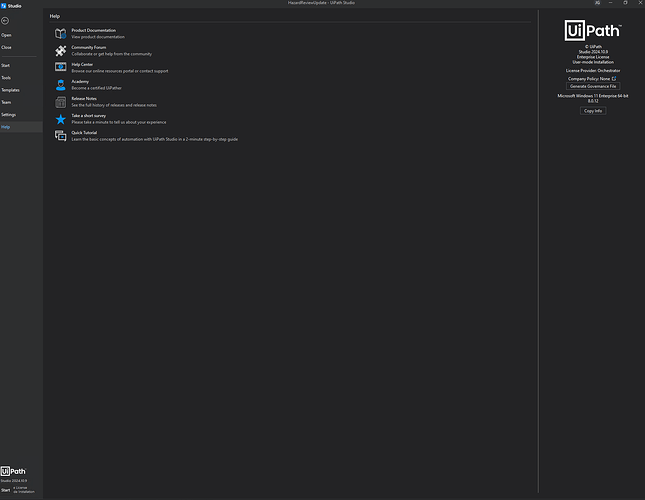Image resolution: width=645 pixels, height=500 pixels.
Task: Click the Academy person icon
Action: [x=60, y=85]
